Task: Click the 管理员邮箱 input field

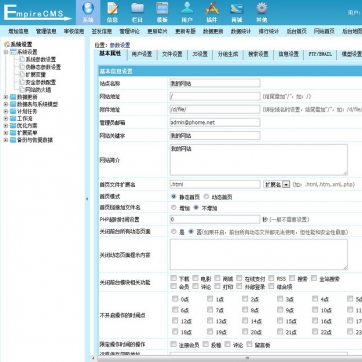Action: pyautogui.click(x=215, y=122)
